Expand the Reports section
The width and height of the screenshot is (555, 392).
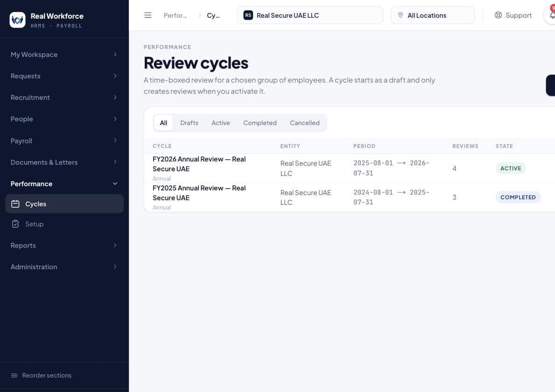click(x=64, y=245)
